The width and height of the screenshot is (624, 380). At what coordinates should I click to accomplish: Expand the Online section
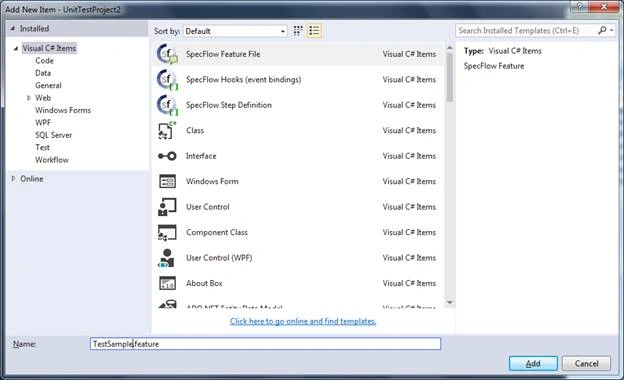[13, 179]
